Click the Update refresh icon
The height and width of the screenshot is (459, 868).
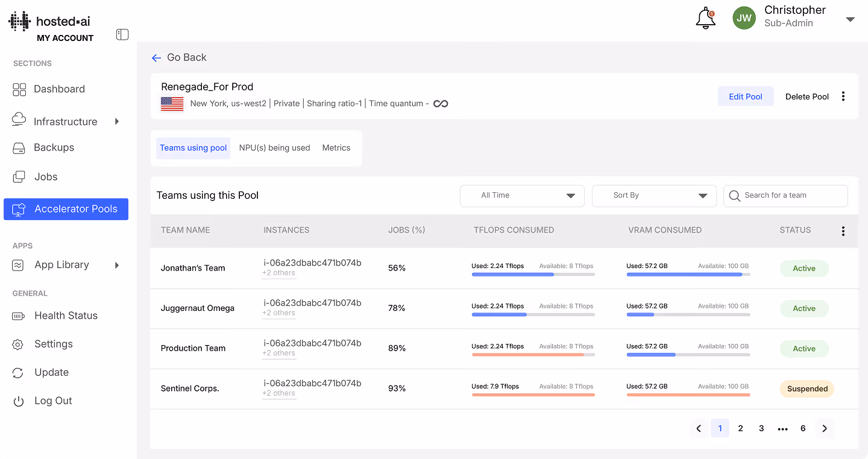[x=18, y=373]
